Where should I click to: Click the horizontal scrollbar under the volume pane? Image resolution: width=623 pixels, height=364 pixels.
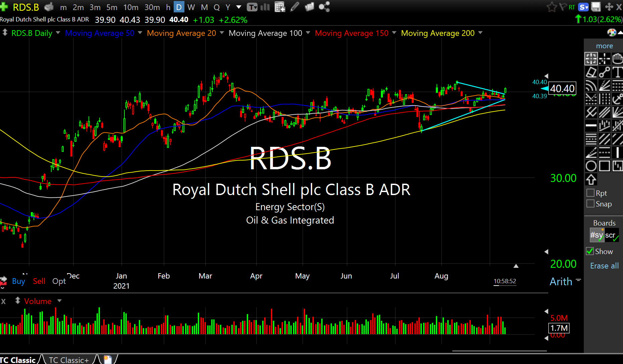click(499, 351)
